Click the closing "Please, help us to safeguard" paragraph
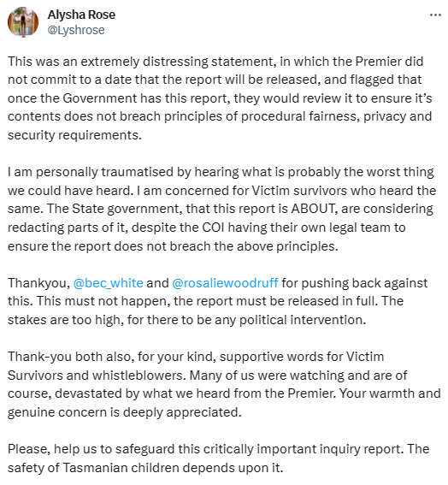The image size is (448, 485). (218, 458)
